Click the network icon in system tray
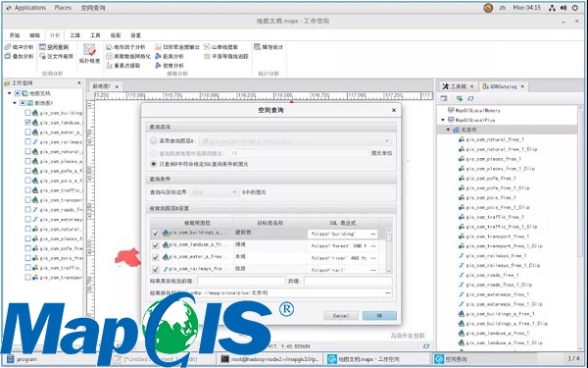The height and width of the screenshot is (368, 588). (x=552, y=8)
